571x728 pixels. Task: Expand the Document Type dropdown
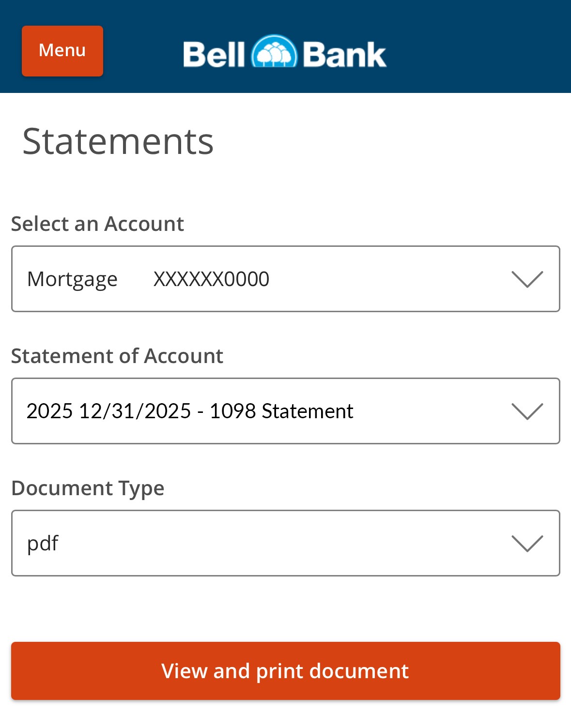point(286,543)
